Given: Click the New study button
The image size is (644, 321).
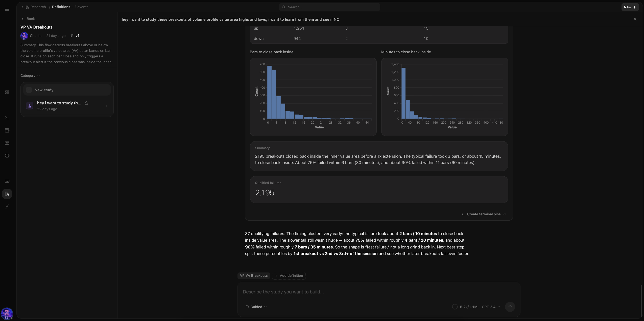Looking at the screenshot, I should tap(67, 90).
